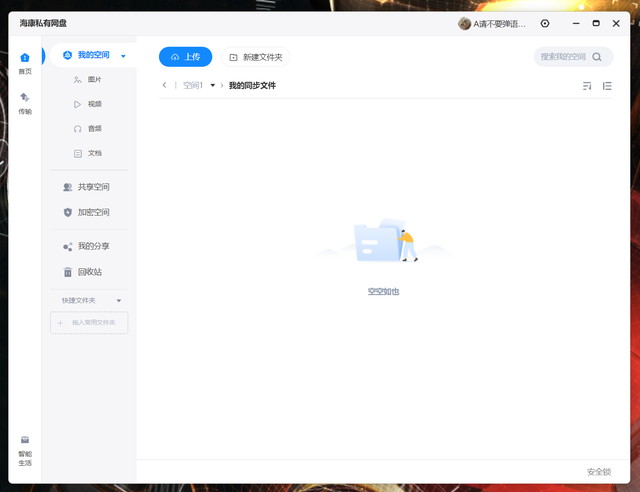Click 安全锁 link at bottom right
The image size is (640, 492).
click(x=599, y=472)
